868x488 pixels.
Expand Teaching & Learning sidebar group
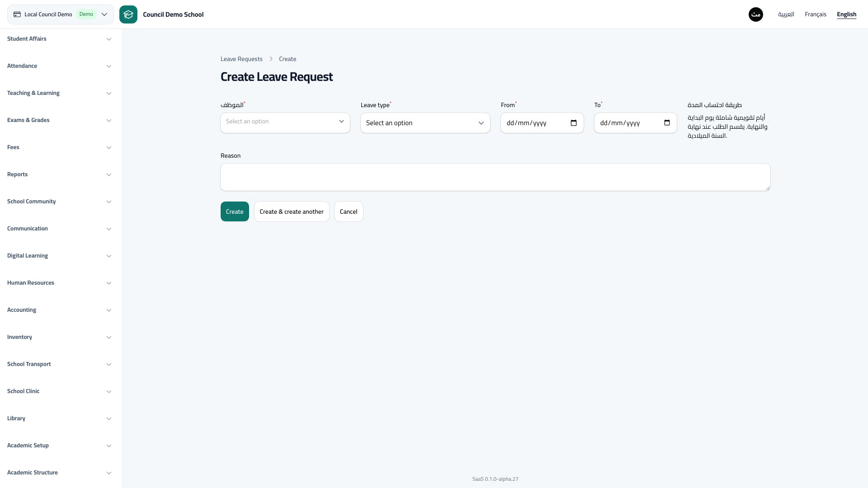click(x=60, y=93)
